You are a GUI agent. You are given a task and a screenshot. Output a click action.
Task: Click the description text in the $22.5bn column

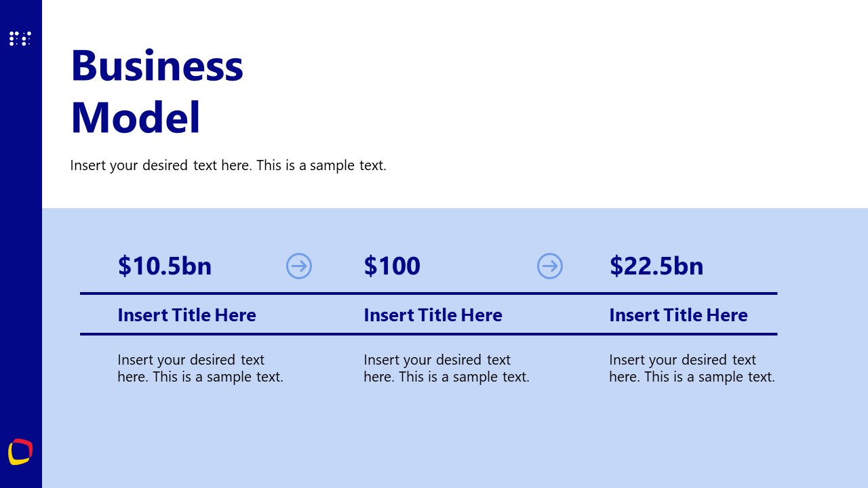pyautogui.click(x=692, y=368)
